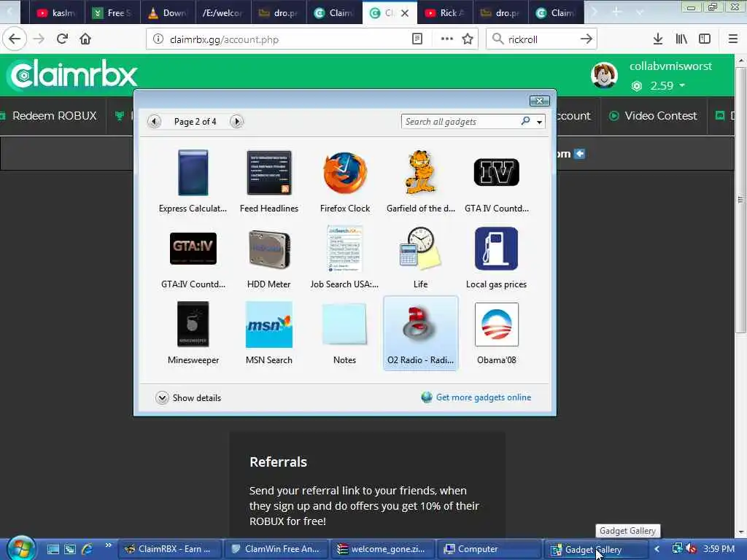
Task: Open the Firefox hamburger menu
Action: (732, 39)
